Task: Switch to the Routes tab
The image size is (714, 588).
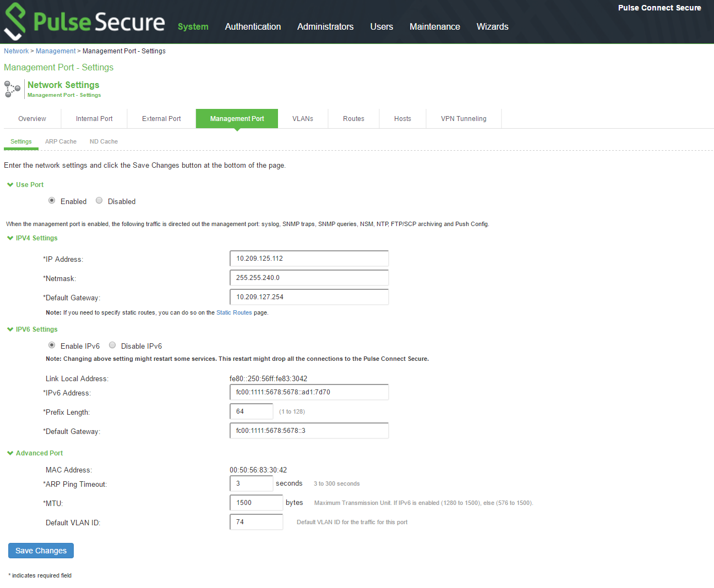Action: click(x=353, y=119)
